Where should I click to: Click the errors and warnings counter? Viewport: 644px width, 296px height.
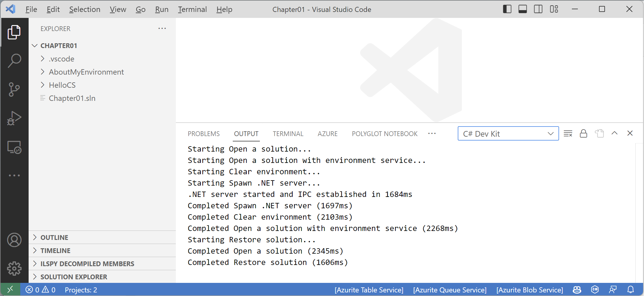(40, 289)
